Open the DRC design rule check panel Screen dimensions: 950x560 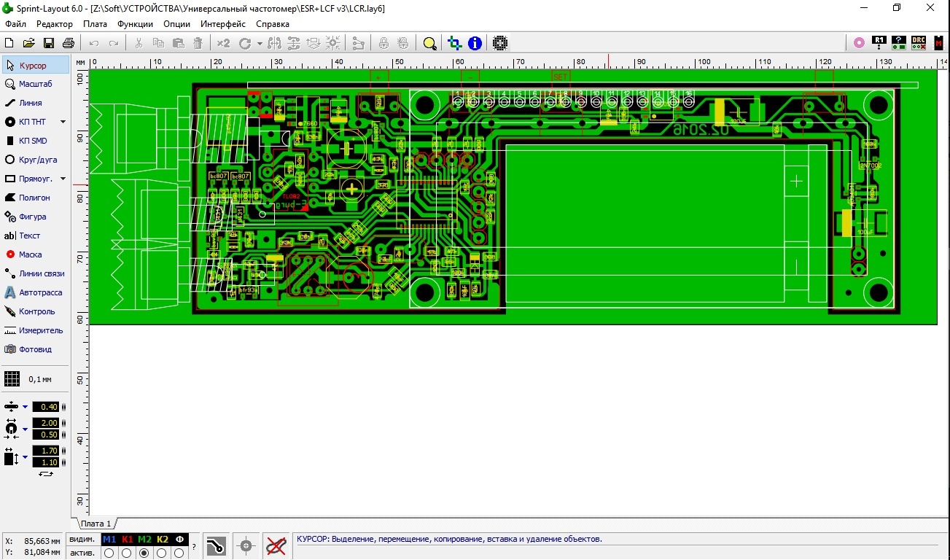[x=919, y=43]
